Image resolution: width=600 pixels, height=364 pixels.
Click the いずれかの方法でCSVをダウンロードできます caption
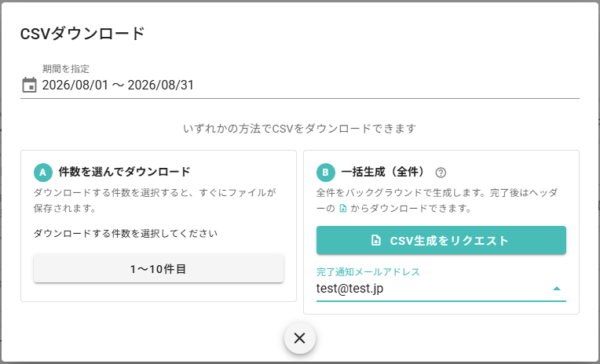tap(300, 129)
